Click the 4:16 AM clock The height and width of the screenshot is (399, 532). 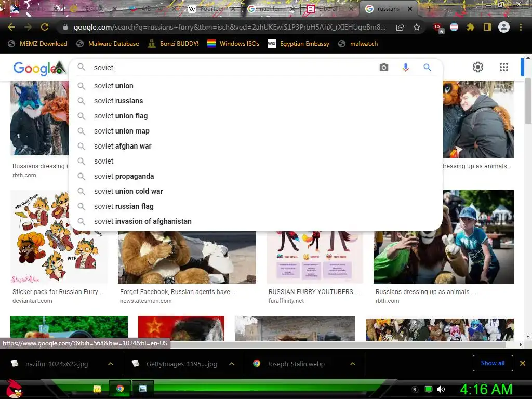tap(486, 389)
